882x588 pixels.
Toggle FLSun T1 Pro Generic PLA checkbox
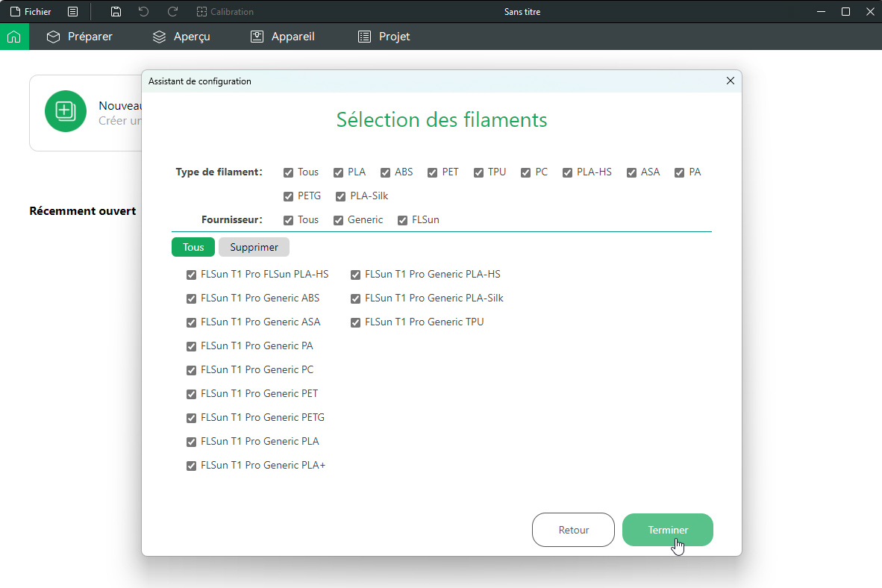(x=191, y=442)
